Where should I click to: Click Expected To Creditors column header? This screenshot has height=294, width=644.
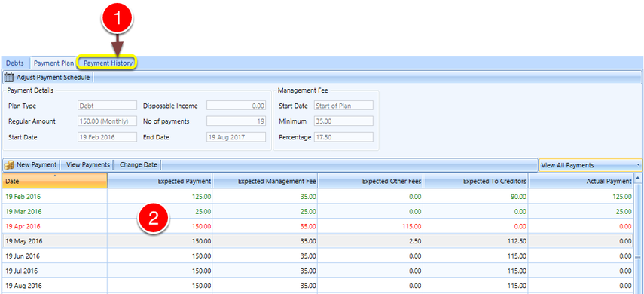[475, 181]
